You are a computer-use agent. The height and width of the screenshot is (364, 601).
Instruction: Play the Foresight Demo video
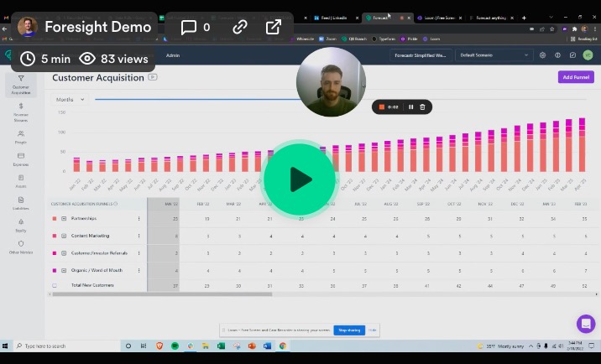coord(300,179)
